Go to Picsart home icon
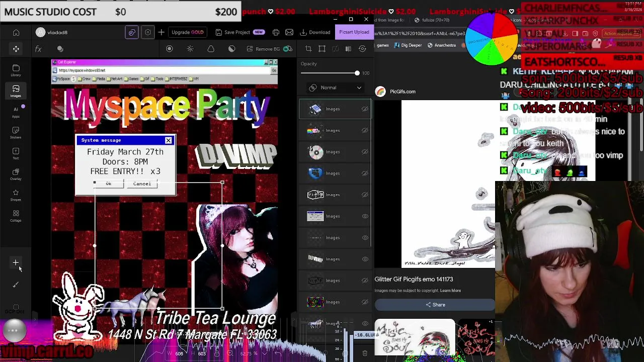This screenshot has height=362, width=644. coord(16,33)
